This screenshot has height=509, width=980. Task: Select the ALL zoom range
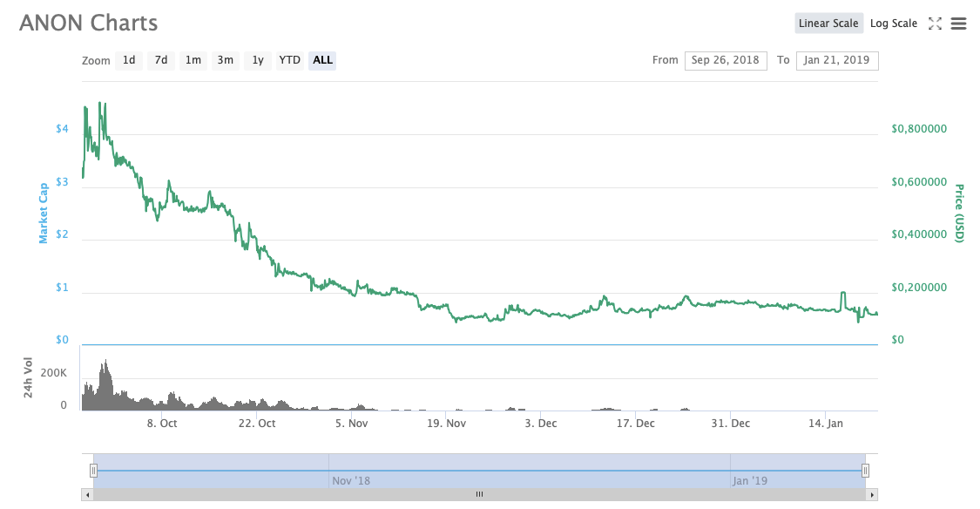coord(322,60)
